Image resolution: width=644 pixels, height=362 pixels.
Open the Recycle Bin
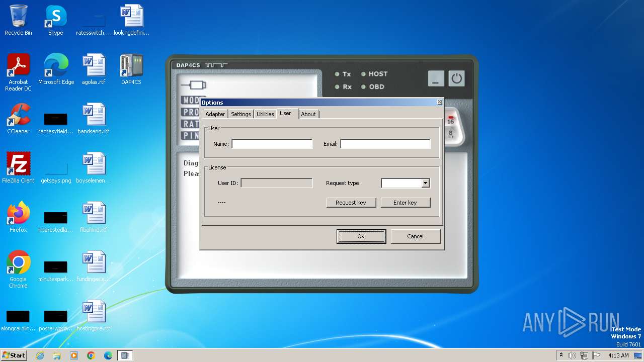pos(18,20)
